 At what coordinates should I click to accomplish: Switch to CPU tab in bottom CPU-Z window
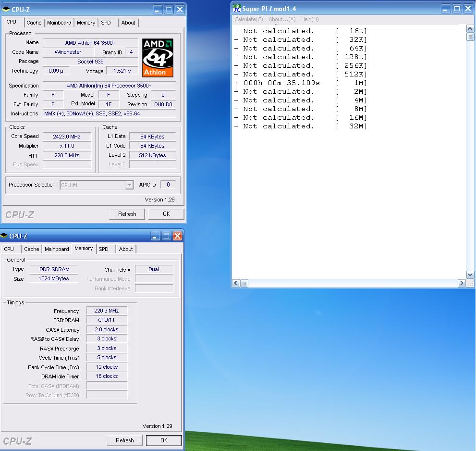(9, 249)
